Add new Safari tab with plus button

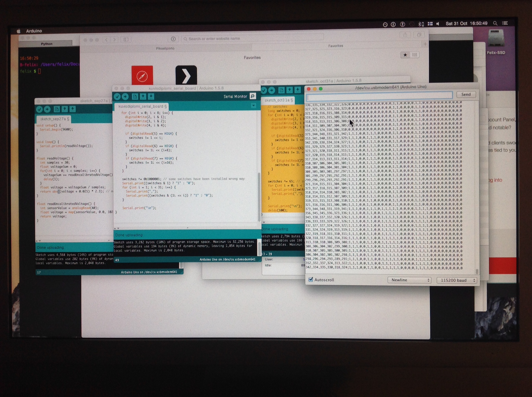(425, 44)
